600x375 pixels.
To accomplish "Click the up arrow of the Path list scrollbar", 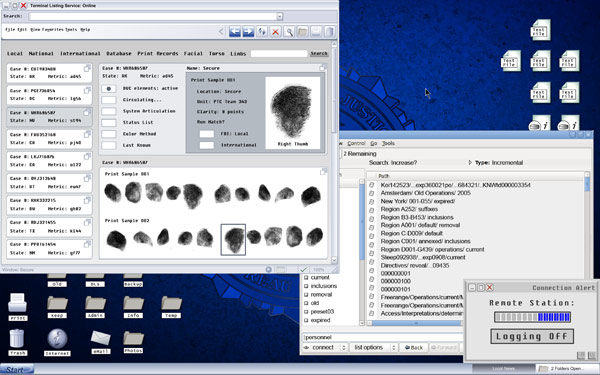I will coord(587,174).
